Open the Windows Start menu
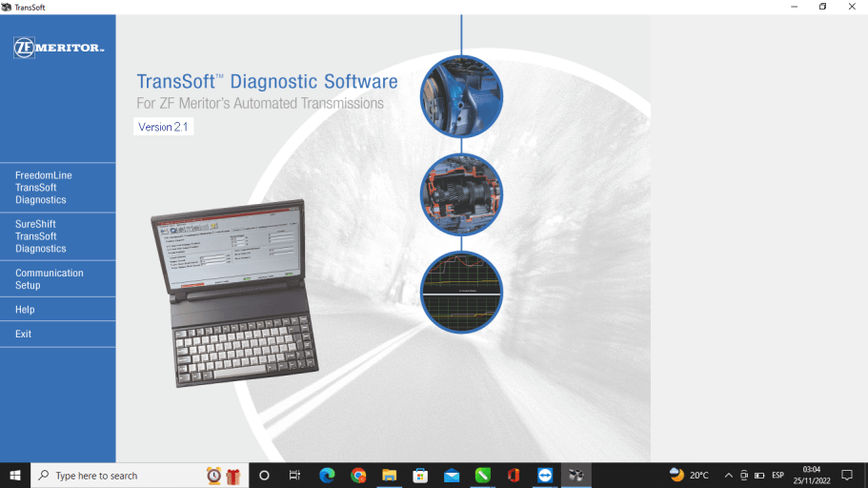Image resolution: width=868 pixels, height=488 pixels. coord(15,475)
